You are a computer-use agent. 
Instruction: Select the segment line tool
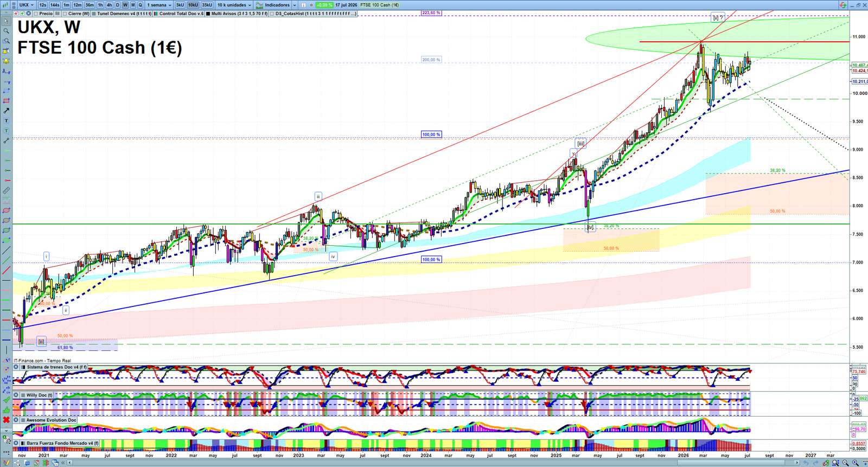coord(7,140)
